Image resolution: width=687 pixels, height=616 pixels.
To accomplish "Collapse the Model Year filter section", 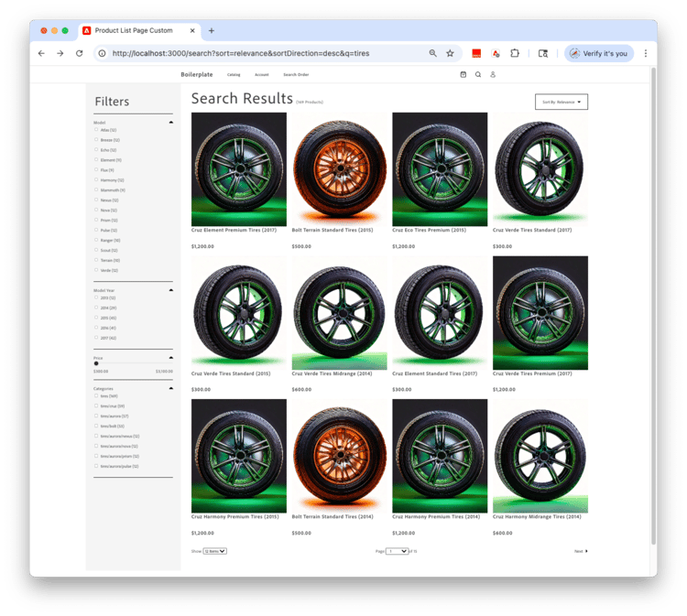I will (170, 290).
